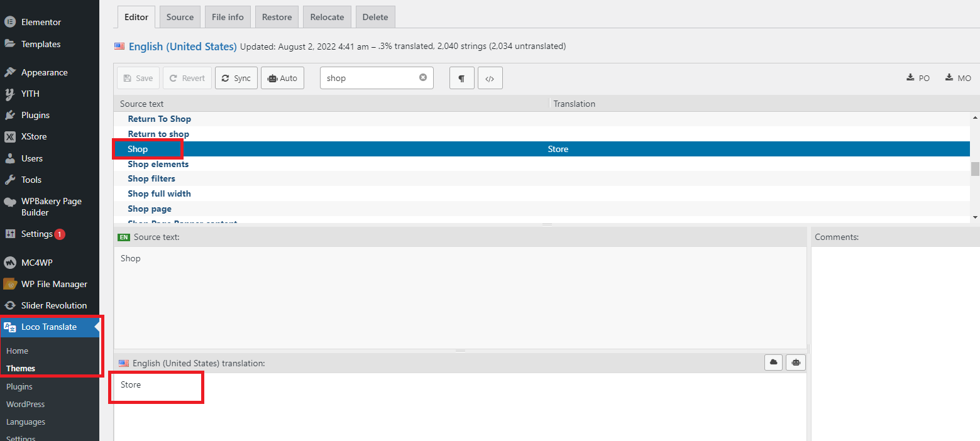The height and width of the screenshot is (441, 980).
Task: Revert translation changes
Action: 187,78
